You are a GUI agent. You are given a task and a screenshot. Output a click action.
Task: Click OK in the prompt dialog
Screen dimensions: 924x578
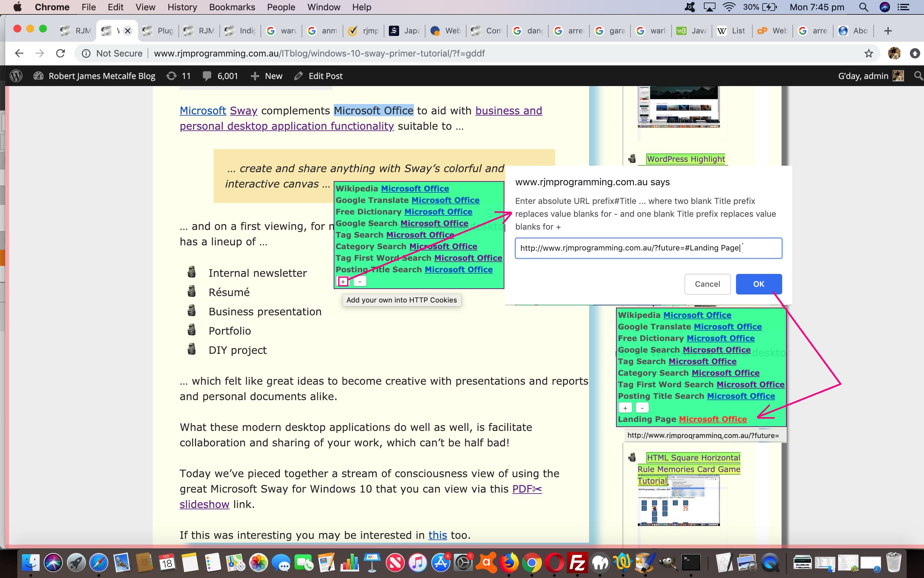759,284
